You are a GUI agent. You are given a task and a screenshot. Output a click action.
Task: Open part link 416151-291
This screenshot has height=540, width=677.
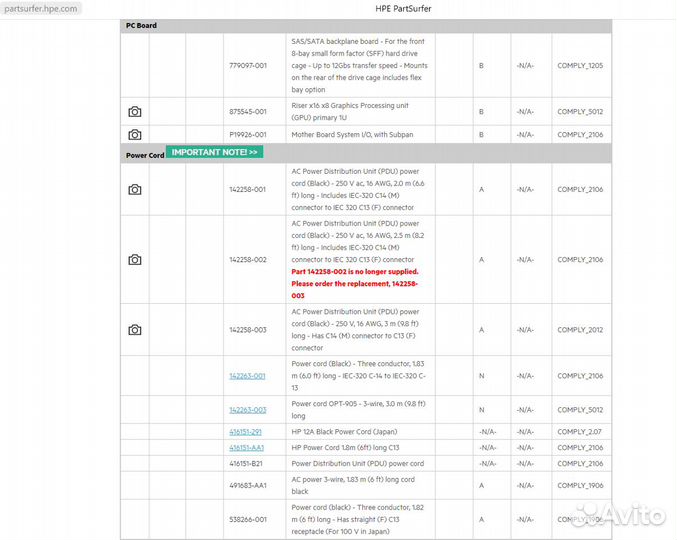[245, 432]
